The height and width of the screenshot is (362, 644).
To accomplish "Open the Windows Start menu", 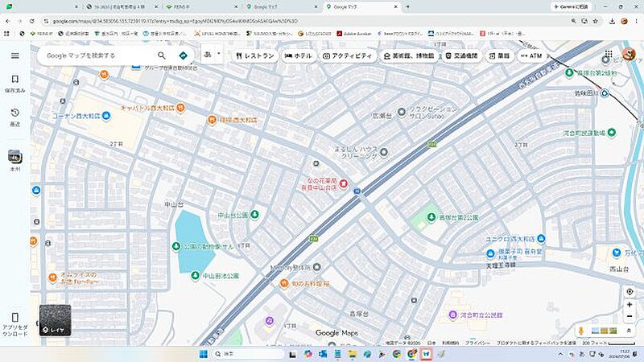I will (x=204, y=354).
